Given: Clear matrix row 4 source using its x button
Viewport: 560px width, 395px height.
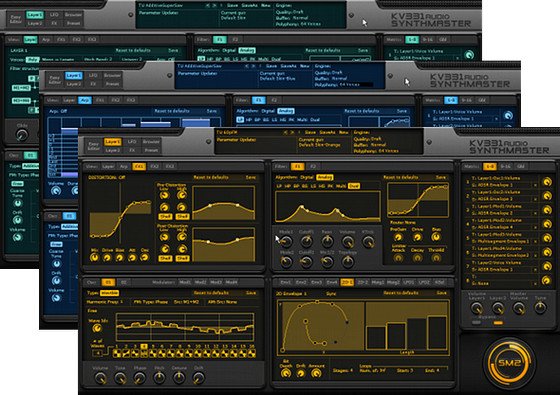Looking at the screenshot, I should tap(535, 227).
